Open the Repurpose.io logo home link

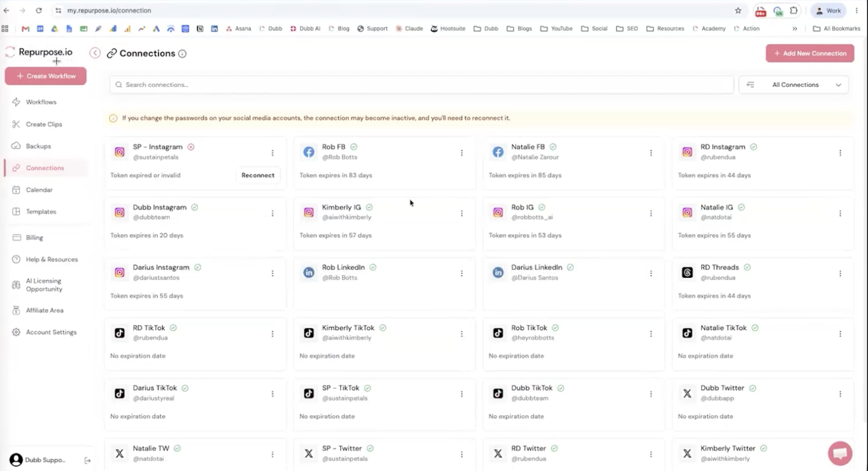(x=39, y=52)
